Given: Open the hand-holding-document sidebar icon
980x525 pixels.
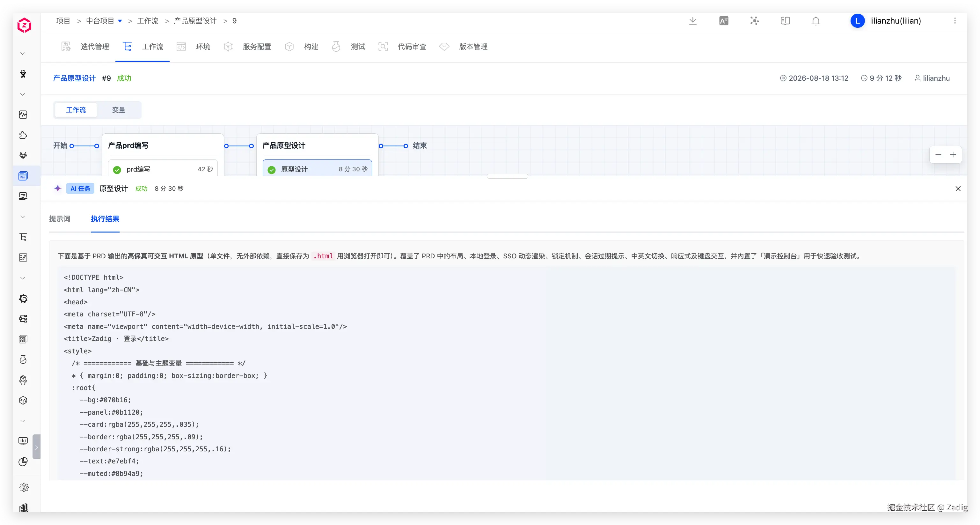Looking at the screenshot, I should point(23,196).
